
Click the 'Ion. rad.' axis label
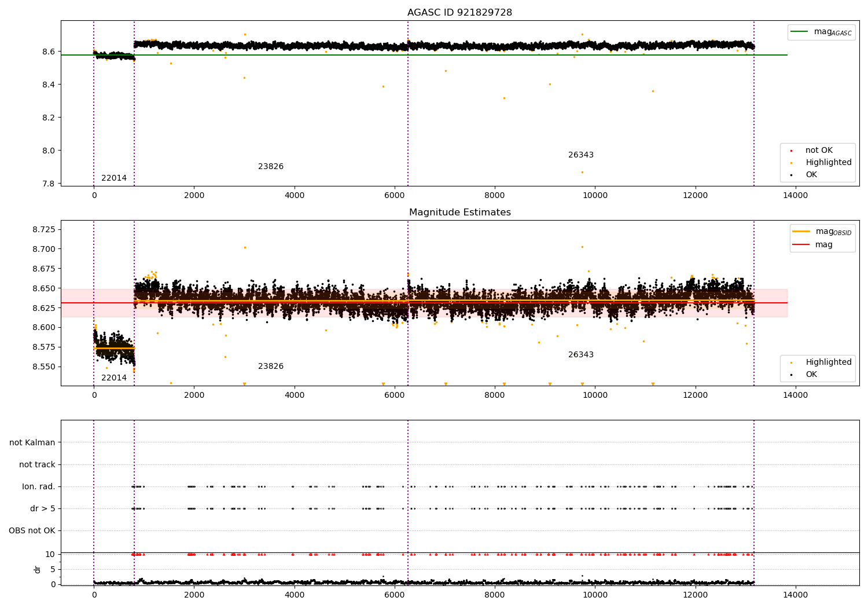tap(39, 487)
